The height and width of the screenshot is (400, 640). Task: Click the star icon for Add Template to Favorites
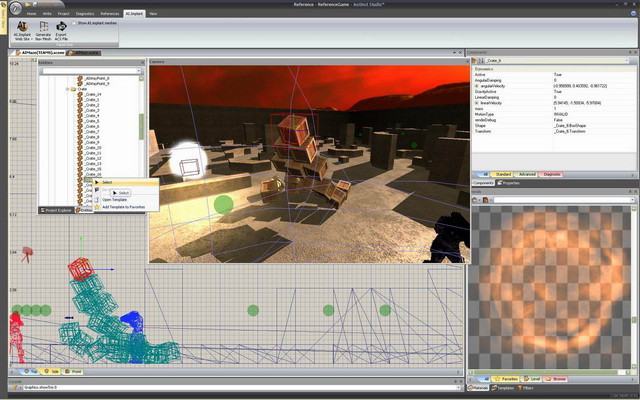97,207
